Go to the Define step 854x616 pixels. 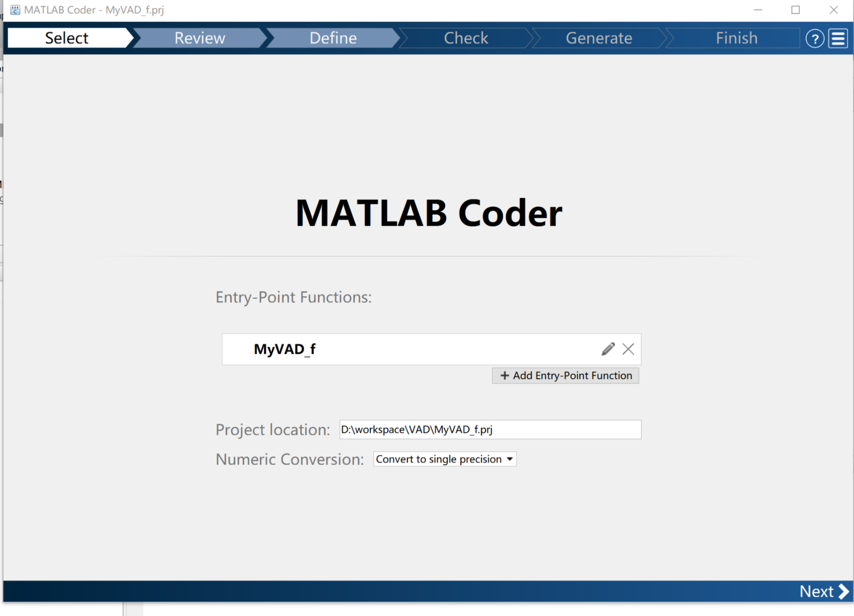pyautogui.click(x=333, y=38)
